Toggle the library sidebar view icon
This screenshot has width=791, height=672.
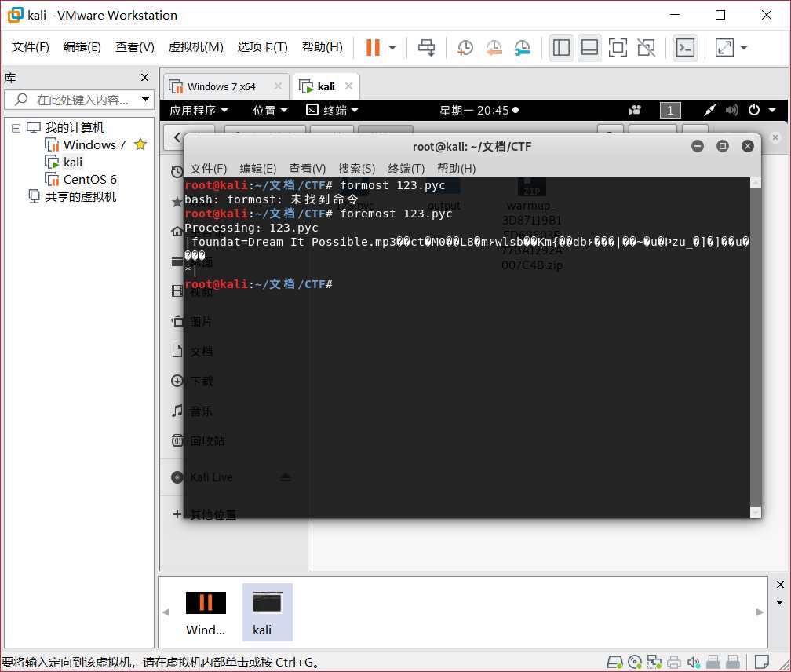(561, 48)
